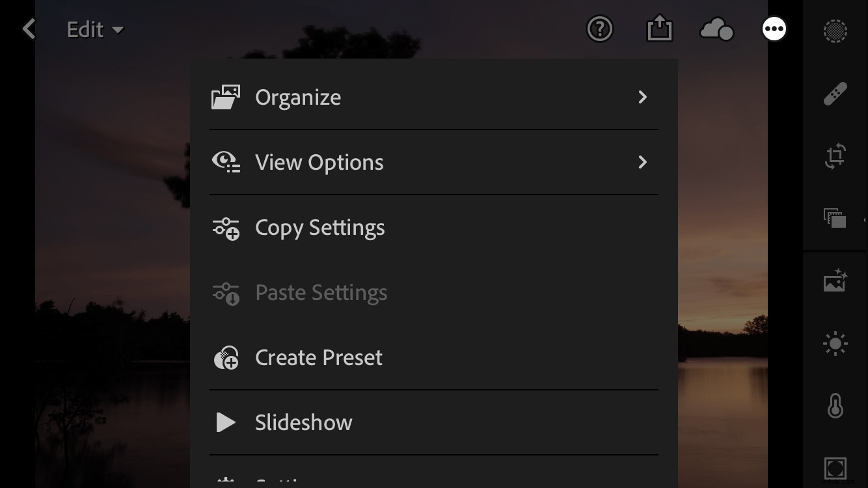Select the selective edit tool

coord(836,31)
